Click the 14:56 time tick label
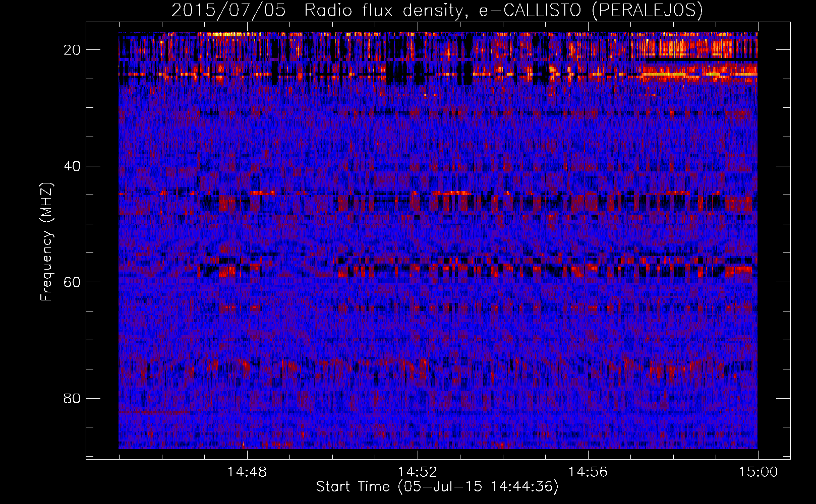 [588, 472]
